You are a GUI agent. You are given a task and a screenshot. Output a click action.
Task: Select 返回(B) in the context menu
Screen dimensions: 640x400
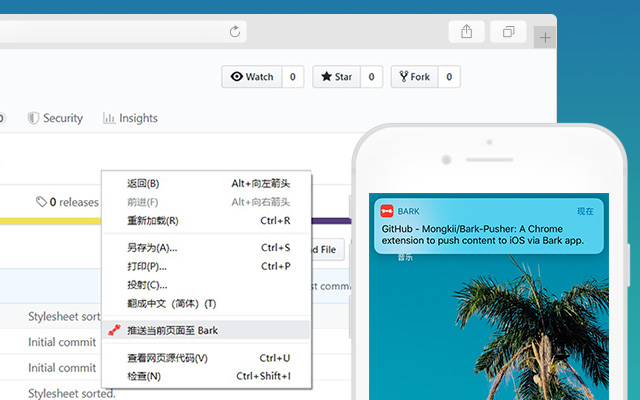207,184
